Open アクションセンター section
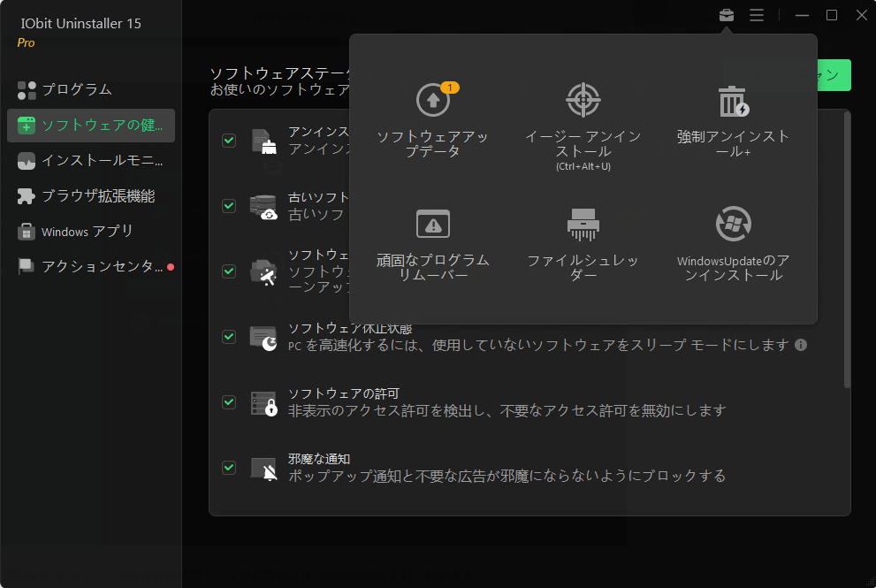The height and width of the screenshot is (588, 876). (x=91, y=267)
